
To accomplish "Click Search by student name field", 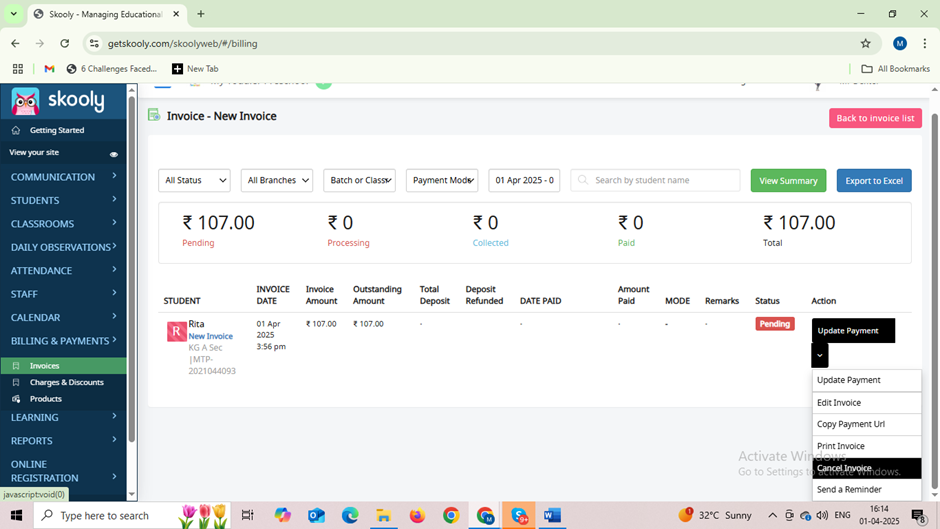I will [655, 180].
